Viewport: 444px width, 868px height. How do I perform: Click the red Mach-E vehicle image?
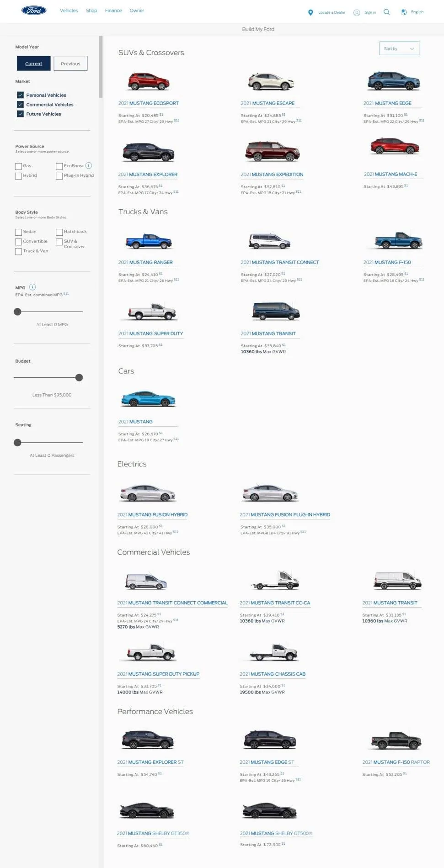point(395,146)
